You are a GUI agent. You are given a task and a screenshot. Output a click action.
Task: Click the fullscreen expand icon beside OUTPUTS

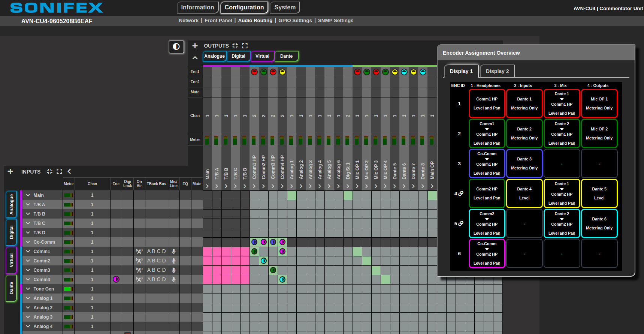point(245,46)
